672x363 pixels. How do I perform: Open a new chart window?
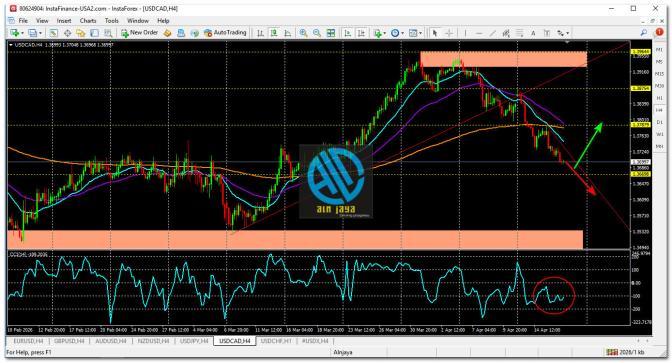click(14, 33)
